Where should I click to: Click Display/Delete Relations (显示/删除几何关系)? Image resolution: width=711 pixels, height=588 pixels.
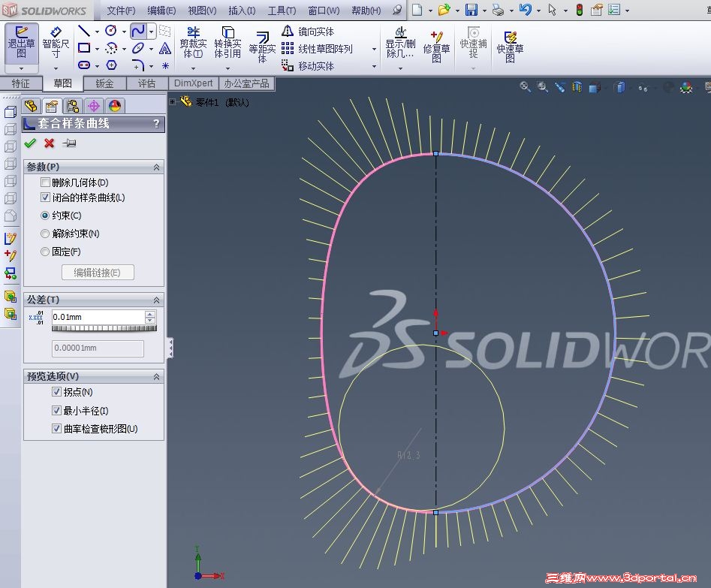point(400,42)
